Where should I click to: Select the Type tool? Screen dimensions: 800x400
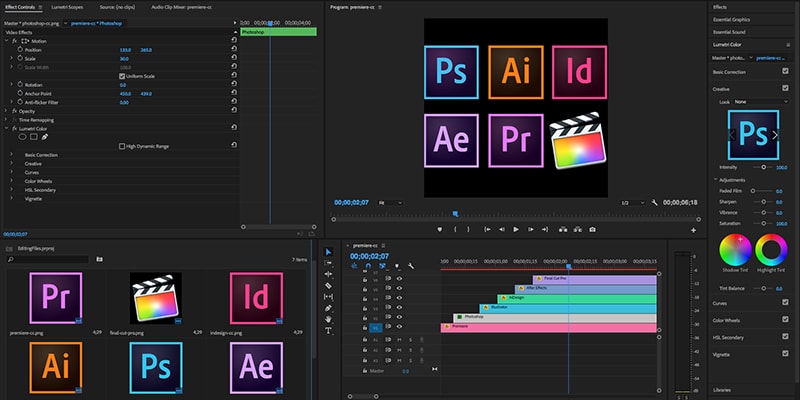click(x=329, y=331)
